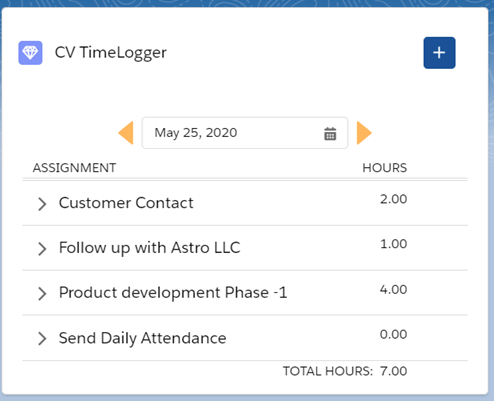Go to next day with right arrow
494x401 pixels.
pos(364,133)
